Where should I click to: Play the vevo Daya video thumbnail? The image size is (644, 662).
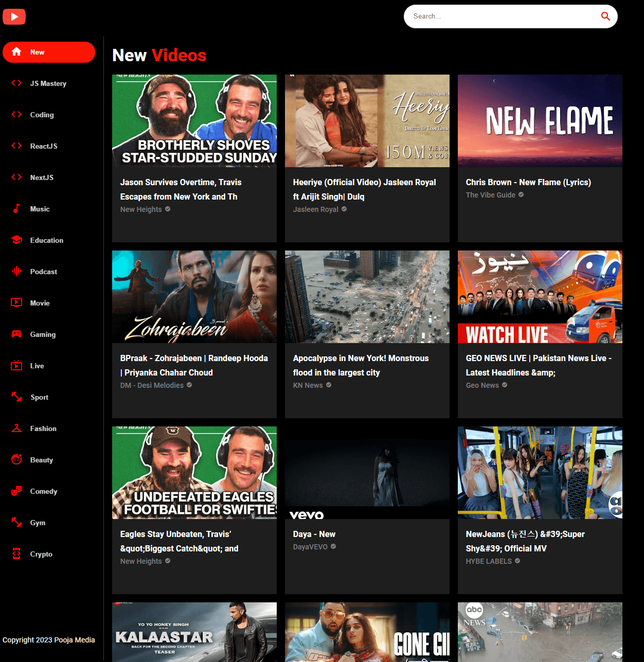pyautogui.click(x=367, y=473)
